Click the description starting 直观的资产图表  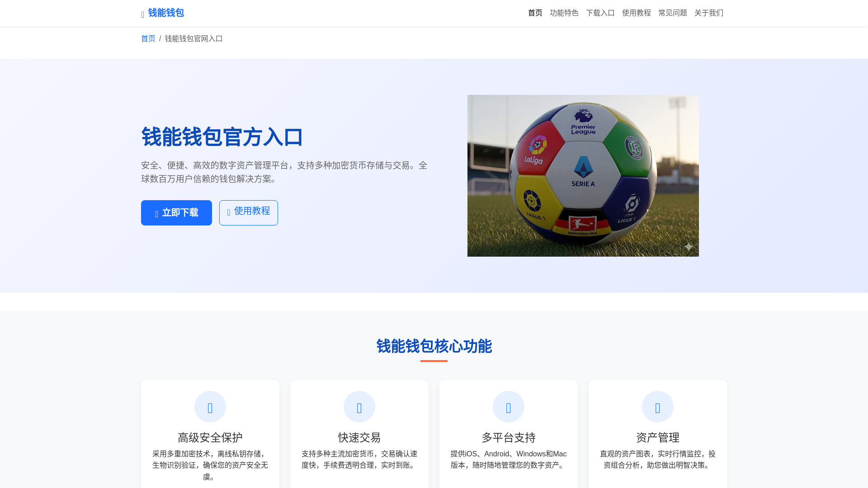658,460
